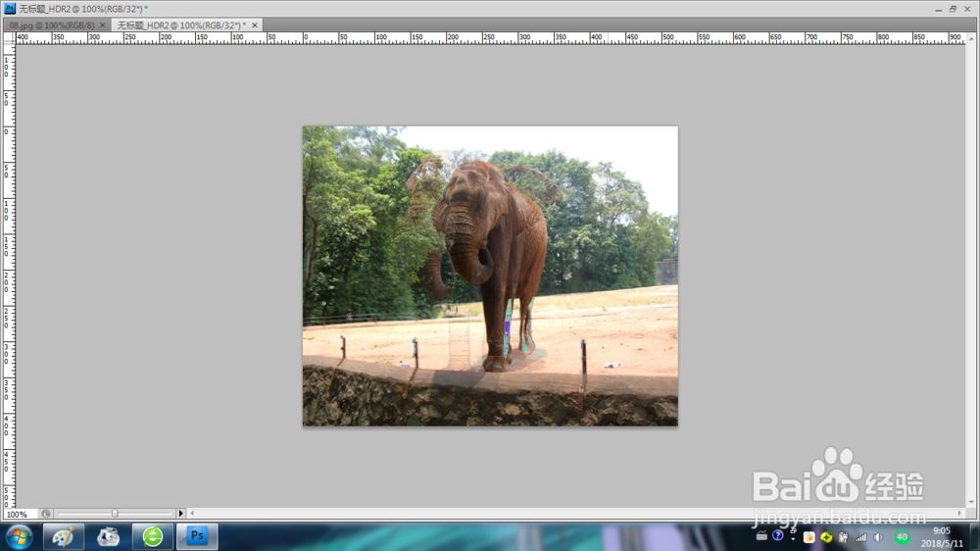Click the elephant image on the canvas
Viewport: 980px width, 551px height.
point(490,275)
